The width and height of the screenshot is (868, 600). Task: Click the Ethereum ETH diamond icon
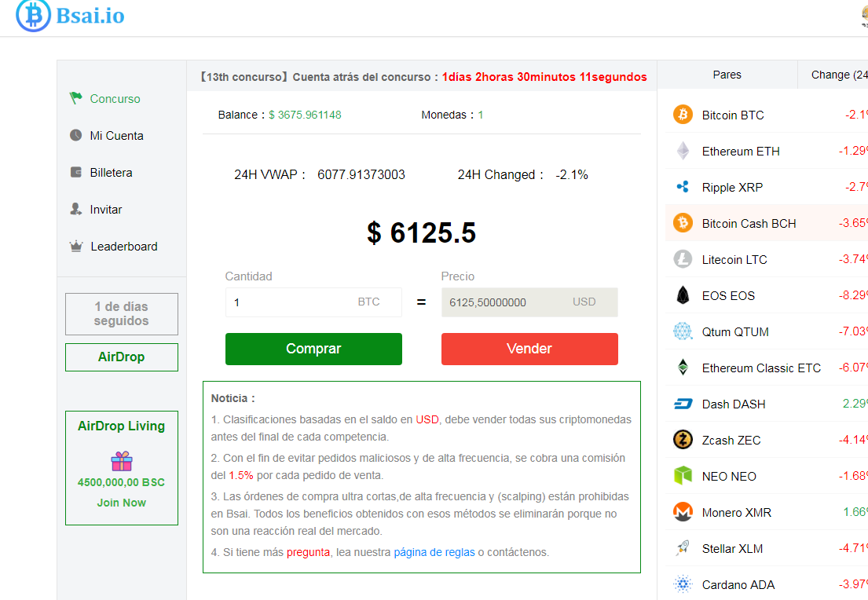click(683, 151)
